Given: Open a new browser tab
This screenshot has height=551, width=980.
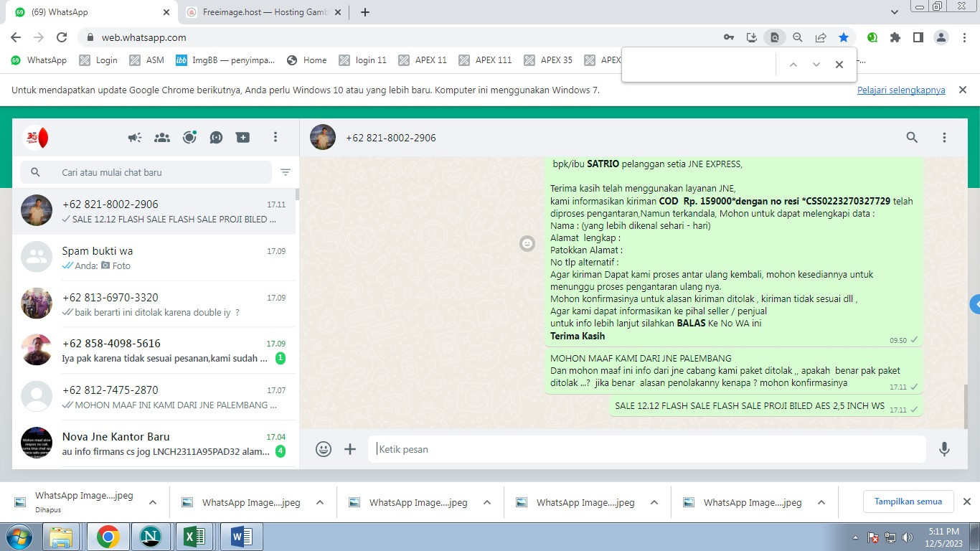Looking at the screenshot, I should (365, 12).
